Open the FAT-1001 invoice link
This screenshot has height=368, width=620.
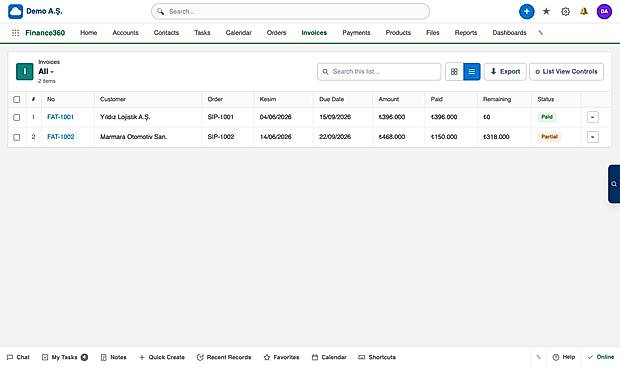(x=60, y=117)
